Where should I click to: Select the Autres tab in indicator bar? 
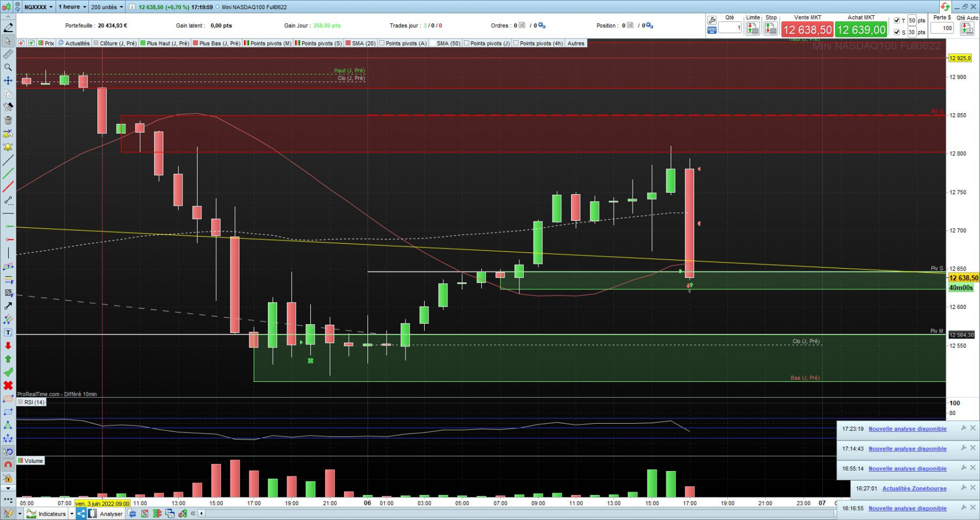tap(575, 44)
